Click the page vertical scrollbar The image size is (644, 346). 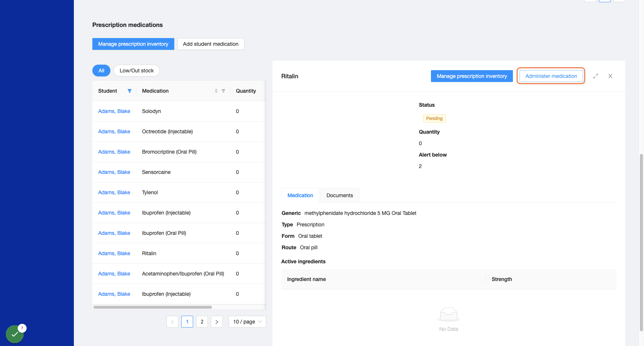click(x=641, y=242)
